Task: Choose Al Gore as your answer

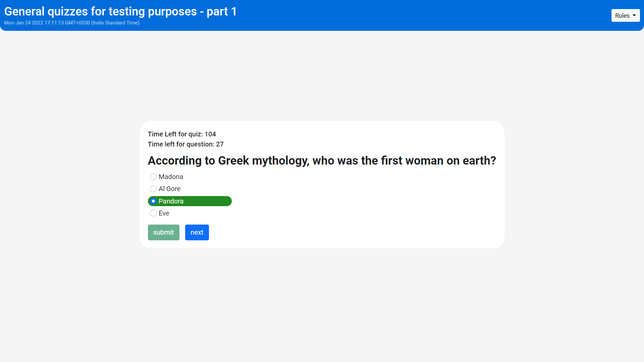Action: point(153,189)
